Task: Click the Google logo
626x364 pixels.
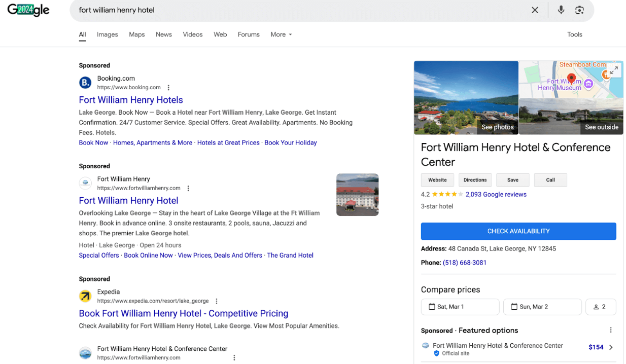Action: pos(28,10)
